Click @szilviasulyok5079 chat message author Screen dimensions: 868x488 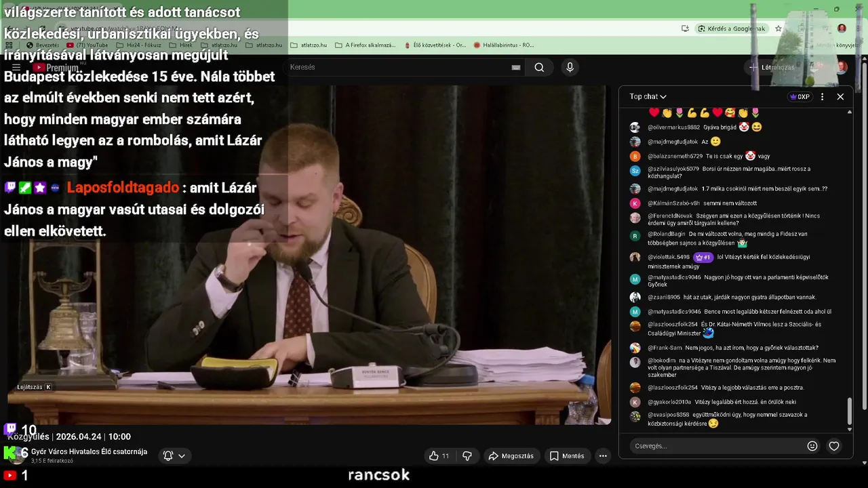673,169
